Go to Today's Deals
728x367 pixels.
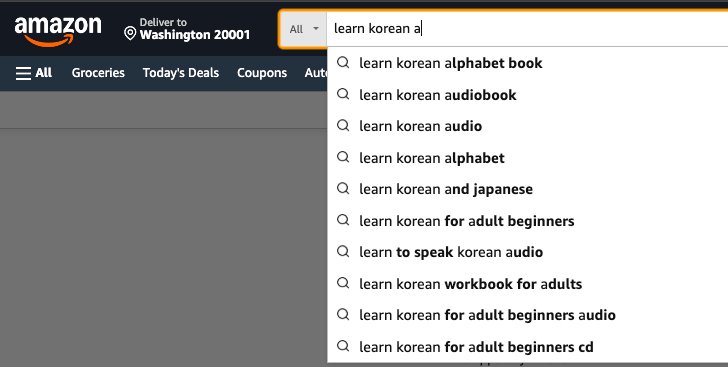tap(181, 73)
